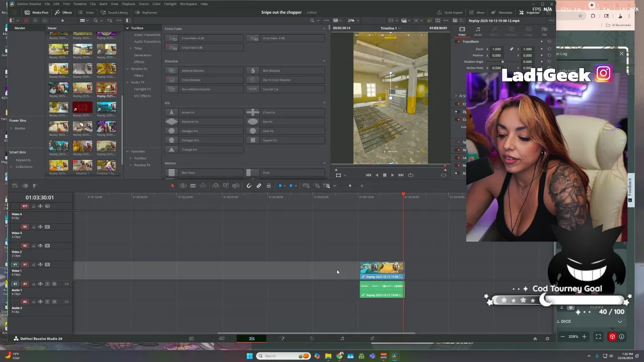The width and height of the screenshot is (644, 362).
Task: Disable the Video 2 track
Action: pos(47,246)
